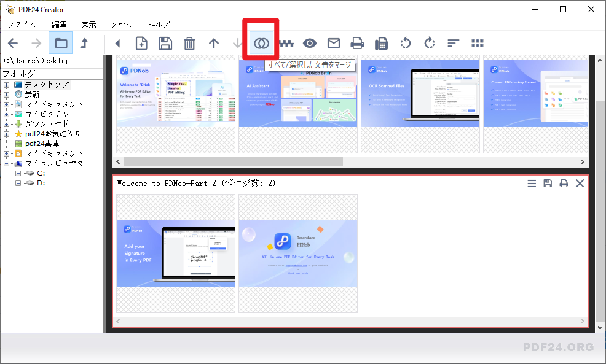Image resolution: width=606 pixels, height=364 pixels.
Task: Open the ツール menu
Action: coord(121,25)
